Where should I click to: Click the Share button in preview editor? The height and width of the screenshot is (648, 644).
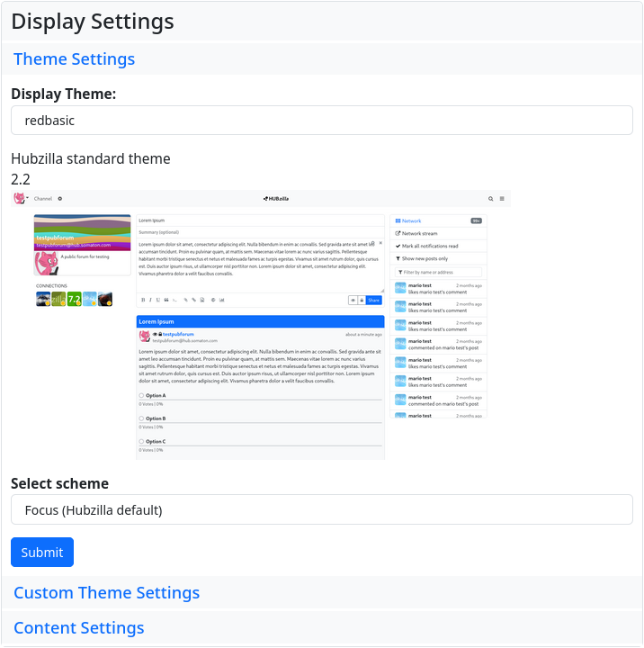pos(374,300)
